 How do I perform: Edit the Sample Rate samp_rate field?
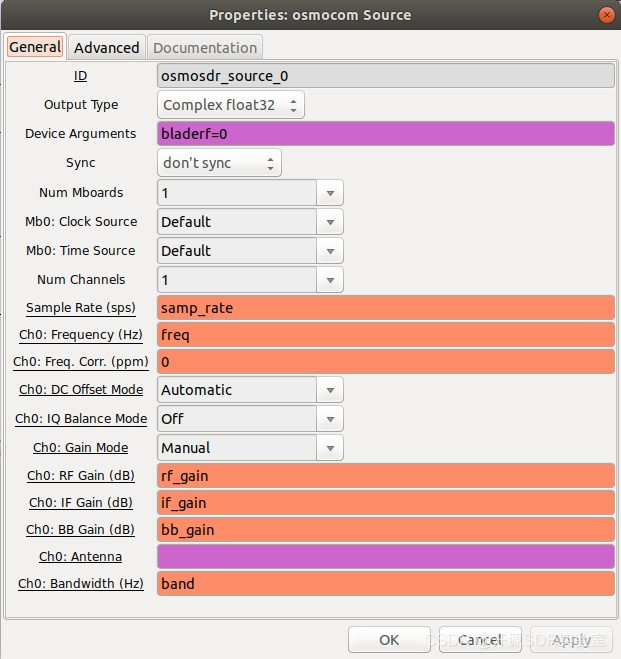386,308
